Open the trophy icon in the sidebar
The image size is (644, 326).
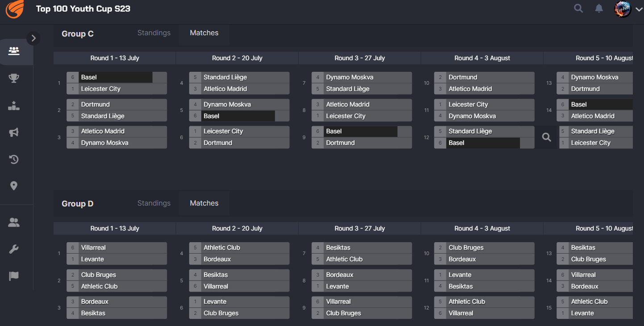coord(14,78)
